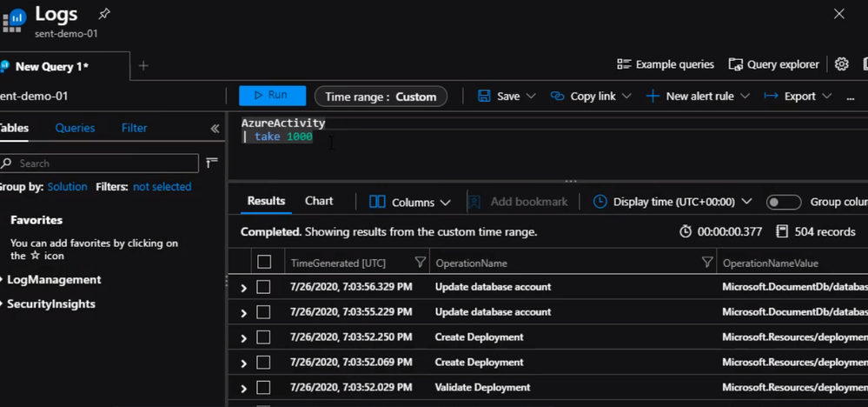
Task: Add a new query tab
Action: [143, 66]
